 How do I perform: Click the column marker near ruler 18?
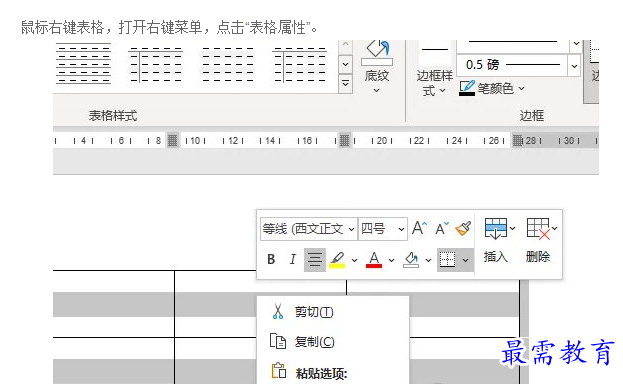(344, 140)
